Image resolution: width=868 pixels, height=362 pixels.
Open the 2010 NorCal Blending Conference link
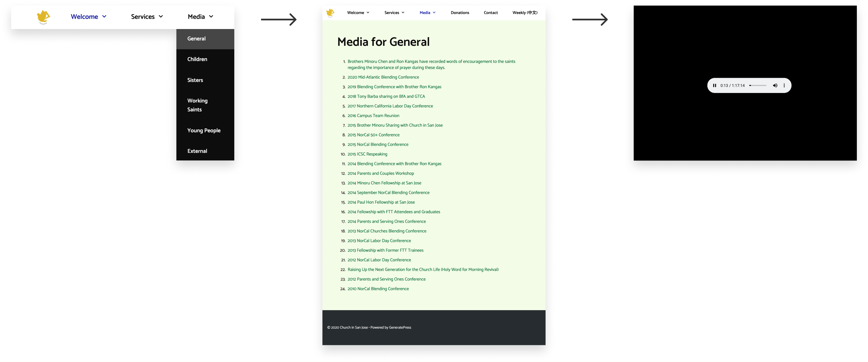tap(378, 289)
